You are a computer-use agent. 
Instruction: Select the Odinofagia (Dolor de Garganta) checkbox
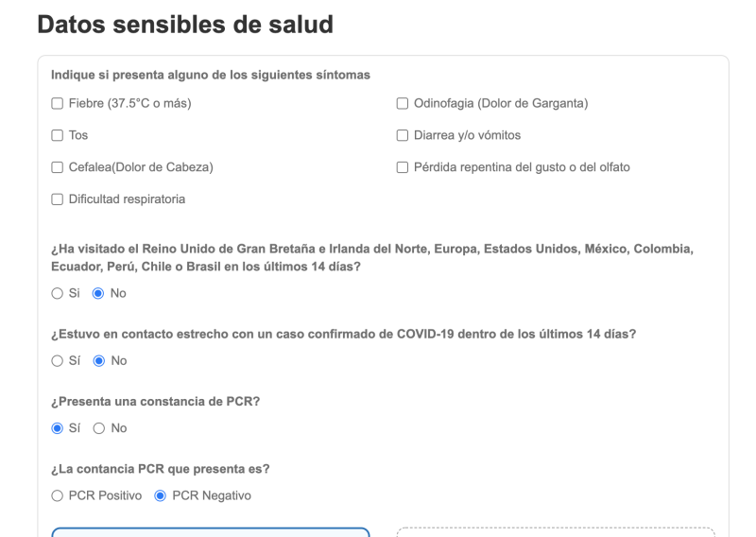coord(403,103)
